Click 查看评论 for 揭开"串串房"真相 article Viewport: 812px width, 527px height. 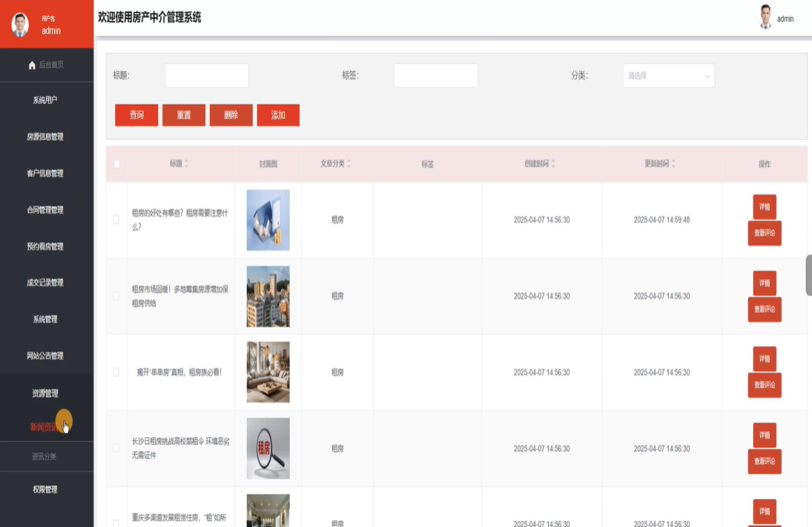point(765,385)
